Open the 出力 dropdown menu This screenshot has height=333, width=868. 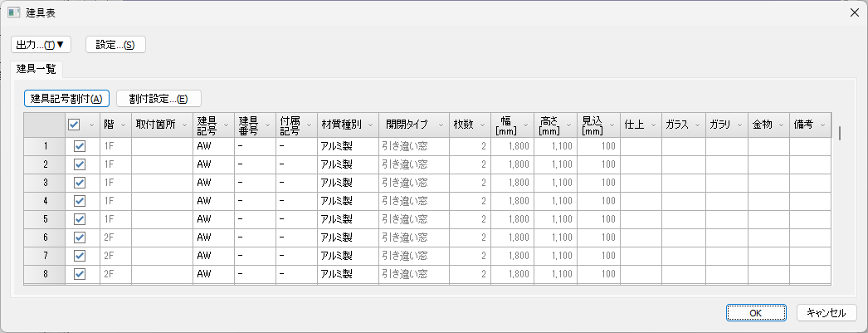click(x=41, y=44)
